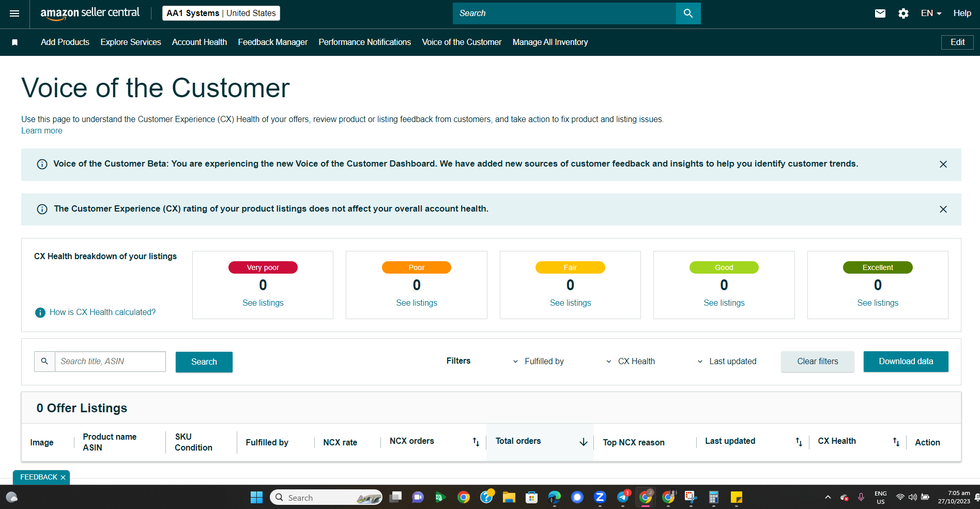This screenshot has width=980, height=509.
Task: Click the Edit bookmarks button
Action: pyautogui.click(x=957, y=42)
